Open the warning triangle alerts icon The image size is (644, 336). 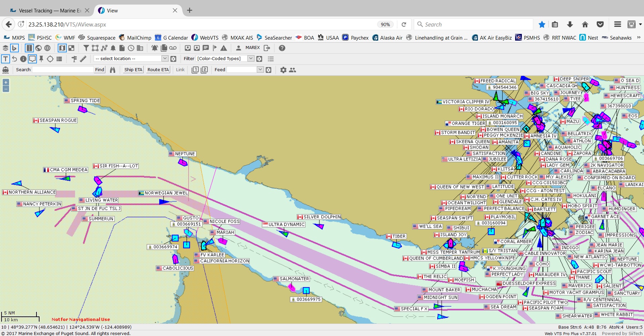224,48
